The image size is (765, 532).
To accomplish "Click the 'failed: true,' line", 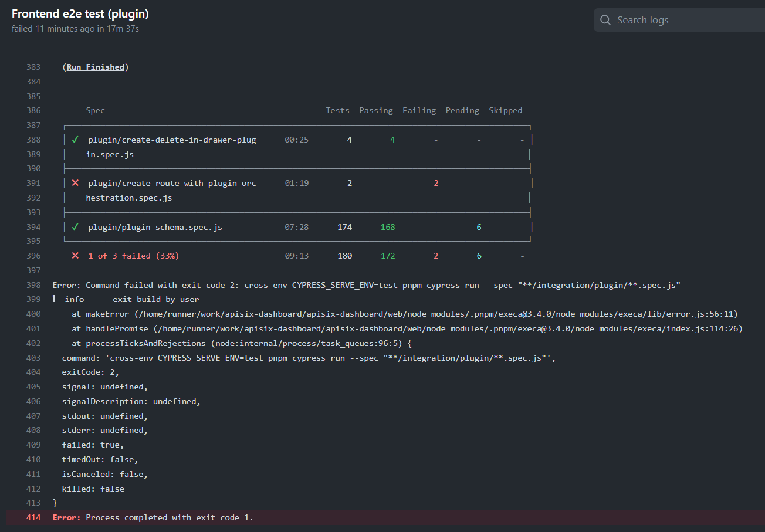I will tap(93, 445).
